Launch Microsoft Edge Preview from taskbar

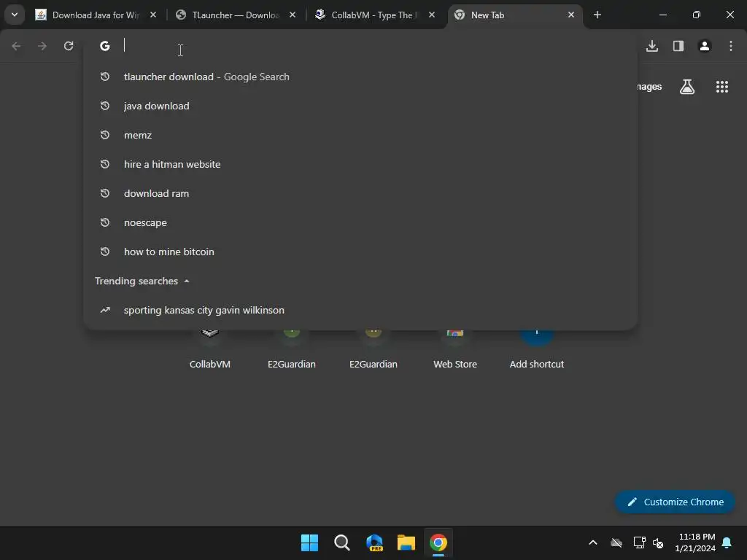coord(374,542)
